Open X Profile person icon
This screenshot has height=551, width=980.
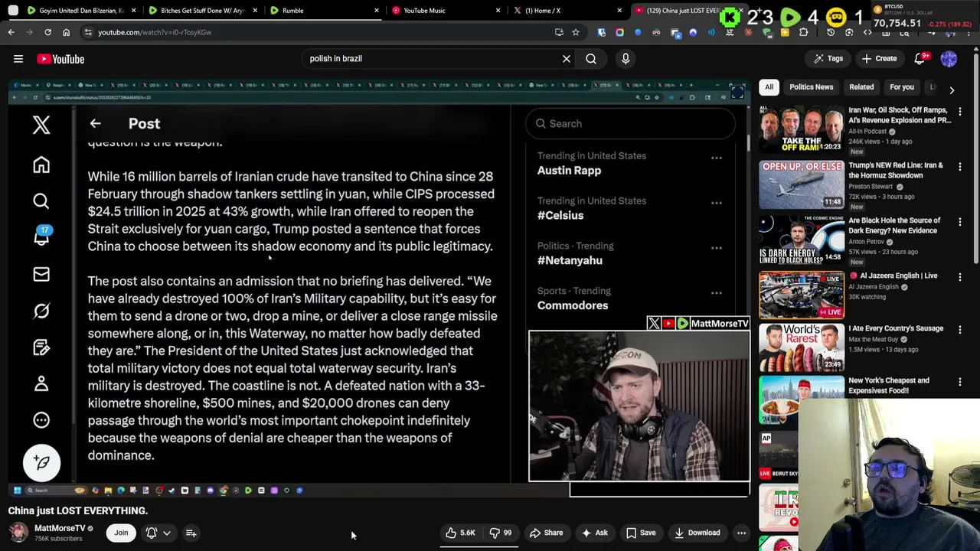coord(41,383)
